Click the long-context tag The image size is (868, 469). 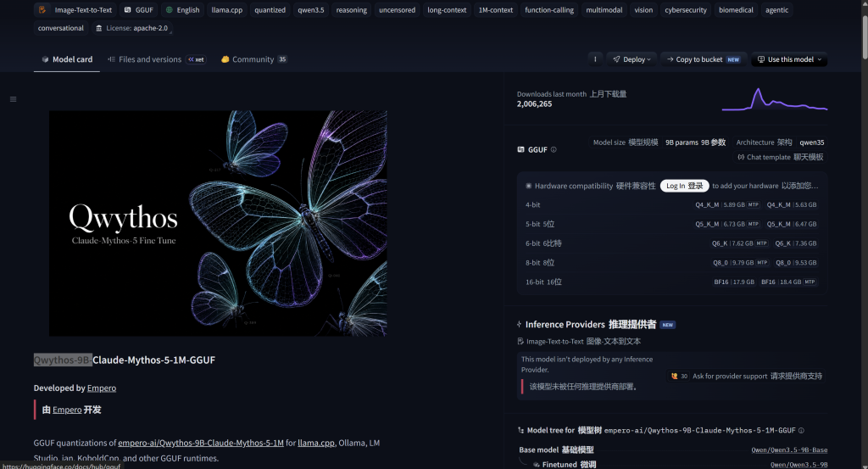[x=447, y=10]
